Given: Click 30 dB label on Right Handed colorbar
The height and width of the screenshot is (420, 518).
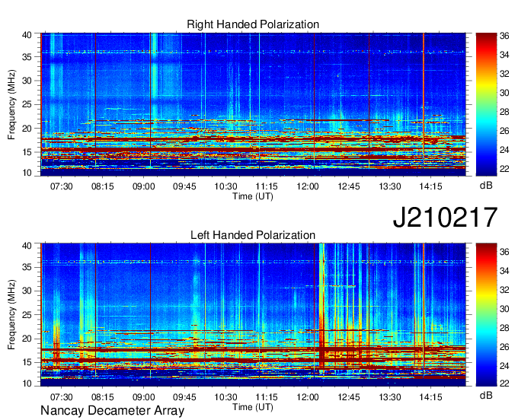Looking at the screenshot, I should (504, 93).
